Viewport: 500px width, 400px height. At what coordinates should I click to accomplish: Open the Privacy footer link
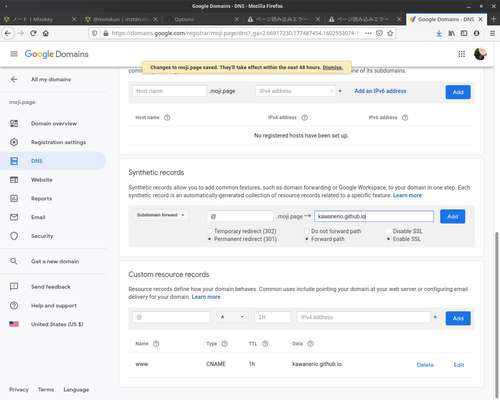[19, 389]
